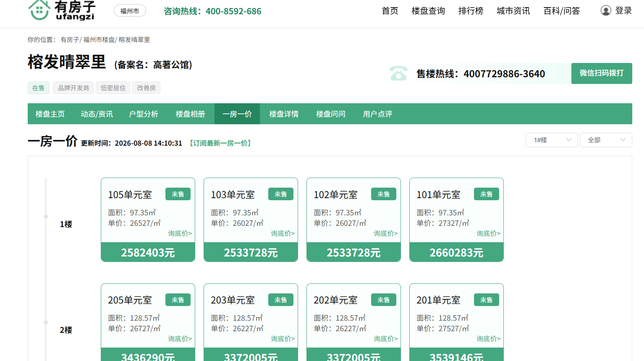Click 询底价 on 102单元室 card
644x361 pixels.
pyautogui.click(x=386, y=233)
